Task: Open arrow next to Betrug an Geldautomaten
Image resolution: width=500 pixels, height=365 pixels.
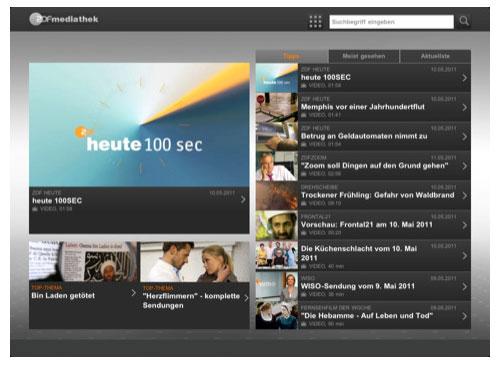Action: click(x=464, y=137)
